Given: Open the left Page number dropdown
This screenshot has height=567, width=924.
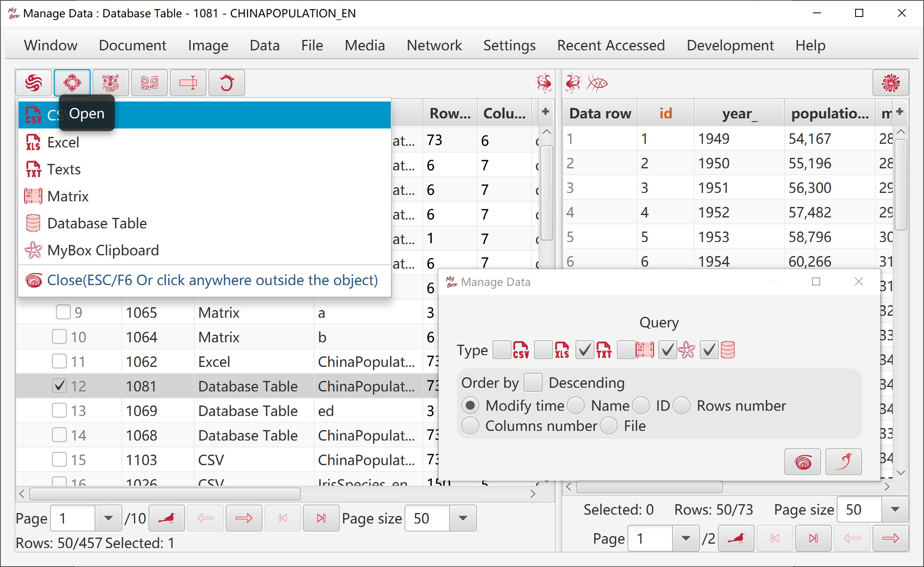Looking at the screenshot, I should (108, 518).
